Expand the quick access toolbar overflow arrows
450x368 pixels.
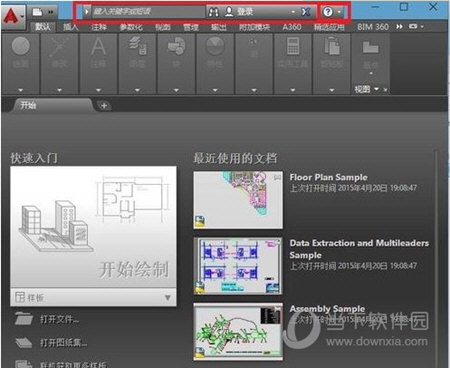51,12
